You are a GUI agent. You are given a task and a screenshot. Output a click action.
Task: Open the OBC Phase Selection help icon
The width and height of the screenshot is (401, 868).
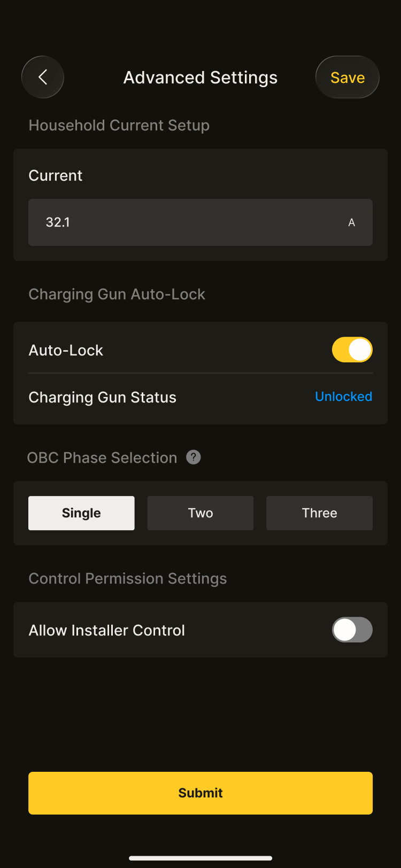tap(194, 457)
